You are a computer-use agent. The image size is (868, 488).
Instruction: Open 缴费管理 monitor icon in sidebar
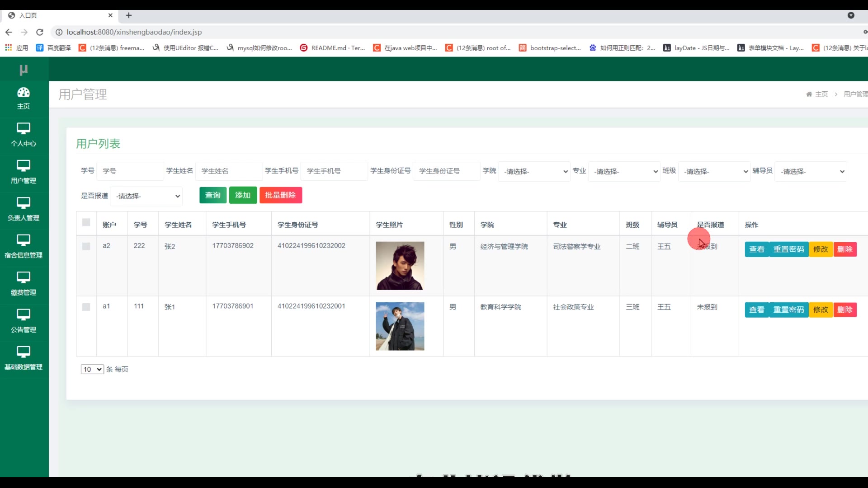click(24, 277)
